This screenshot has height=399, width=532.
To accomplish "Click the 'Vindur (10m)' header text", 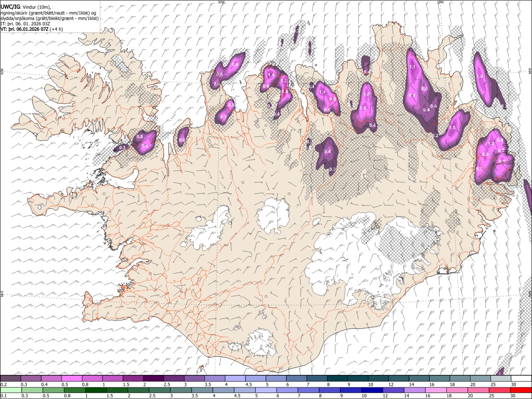I will (37, 7).
